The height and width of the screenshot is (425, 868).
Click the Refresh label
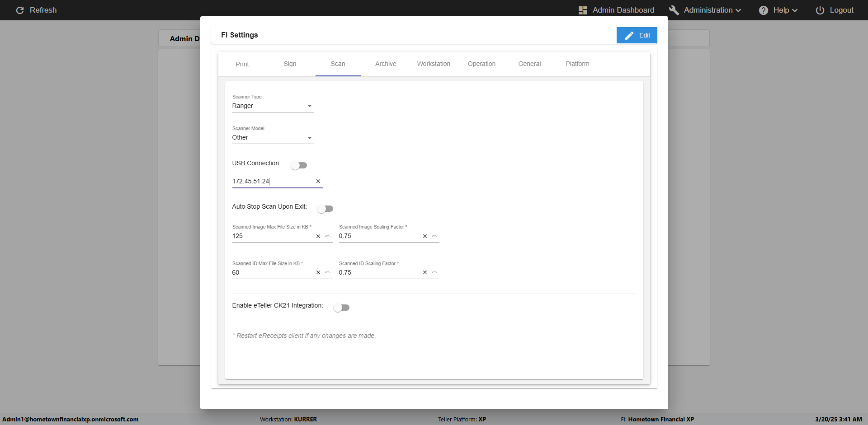pyautogui.click(x=43, y=10)
